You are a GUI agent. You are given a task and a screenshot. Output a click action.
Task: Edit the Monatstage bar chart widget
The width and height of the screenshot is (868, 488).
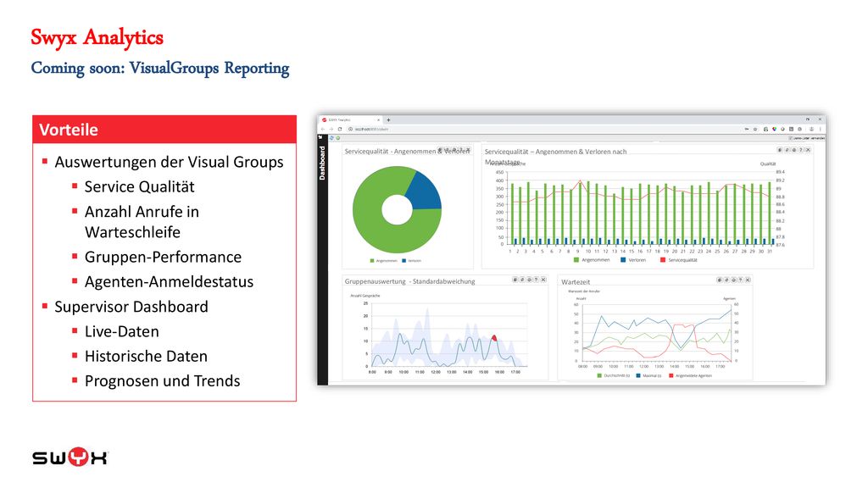pos(787,150)
